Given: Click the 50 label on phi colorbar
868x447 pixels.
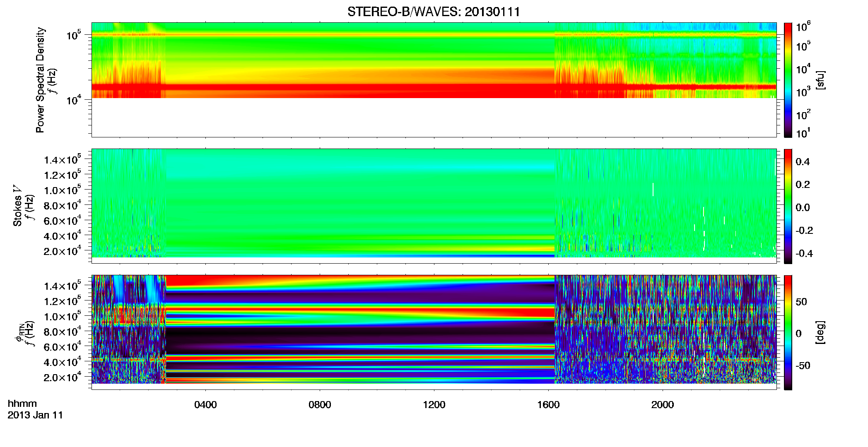Looking at the screenshot, I should [x=801, y=302].
